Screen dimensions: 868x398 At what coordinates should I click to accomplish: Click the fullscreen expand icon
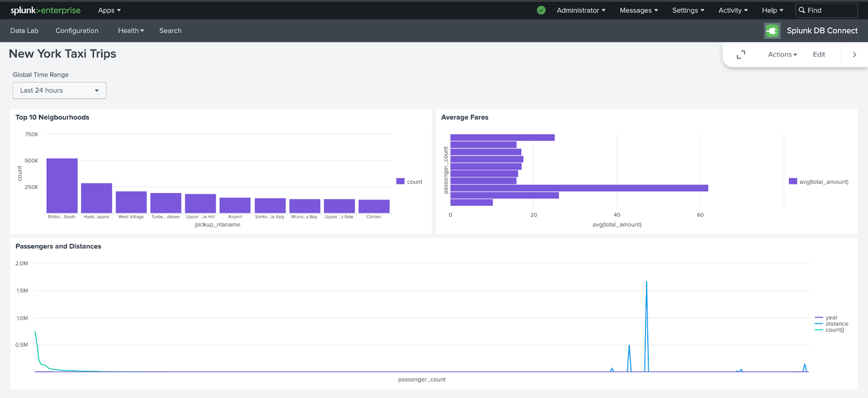pos(741,55)
